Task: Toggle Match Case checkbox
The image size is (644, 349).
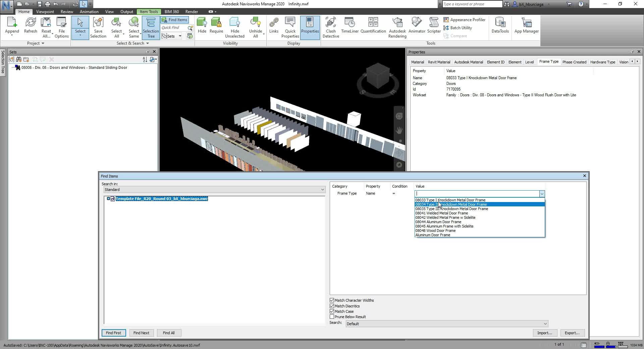Action: coord(332,311)
